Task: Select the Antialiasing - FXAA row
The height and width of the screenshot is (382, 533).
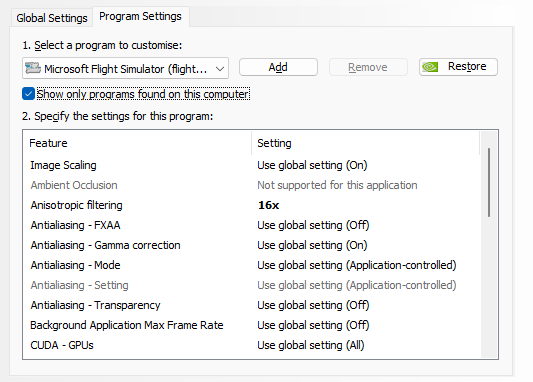Action: [252, 225]
